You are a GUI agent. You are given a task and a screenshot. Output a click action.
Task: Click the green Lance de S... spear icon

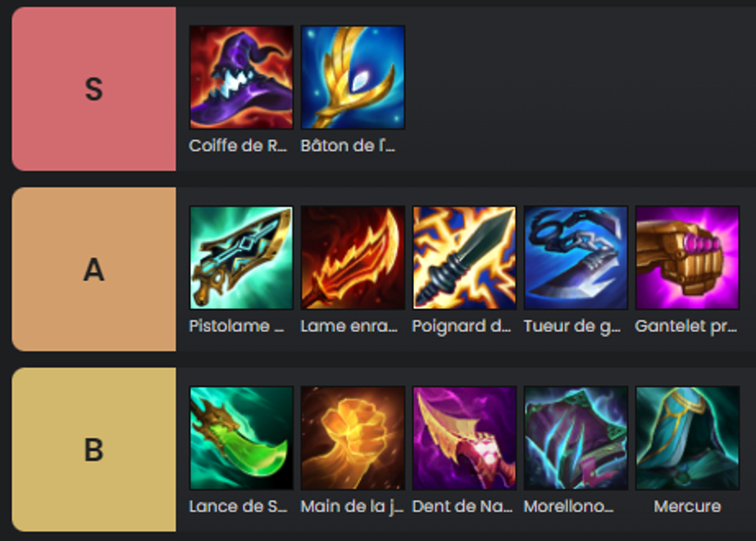(241, 438)
